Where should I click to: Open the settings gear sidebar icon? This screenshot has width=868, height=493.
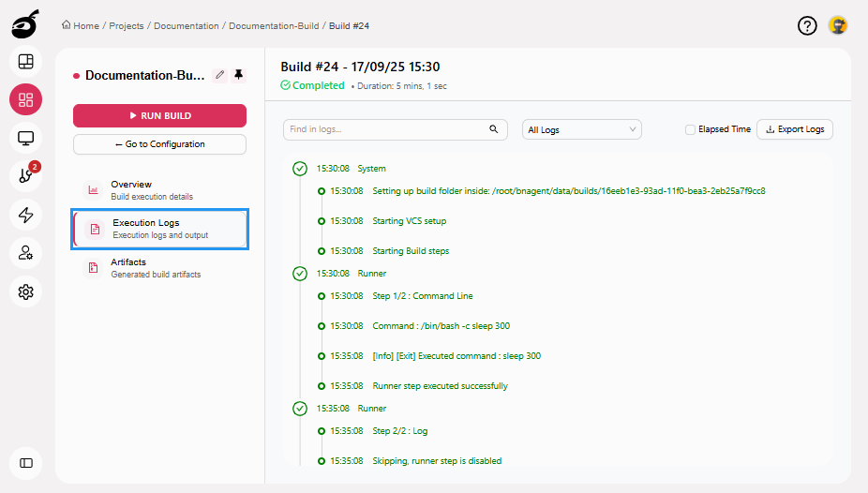point(25,291)
